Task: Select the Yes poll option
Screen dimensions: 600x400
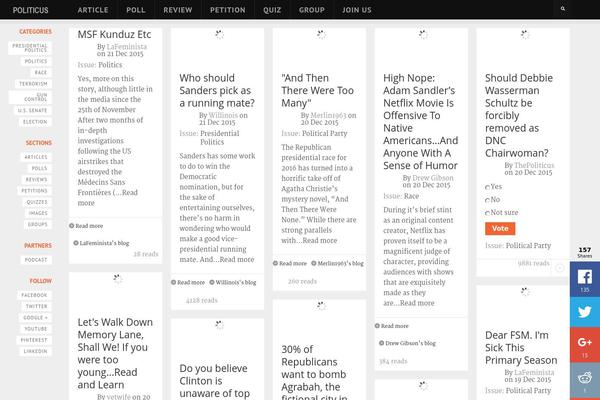Action: [487, 187]
